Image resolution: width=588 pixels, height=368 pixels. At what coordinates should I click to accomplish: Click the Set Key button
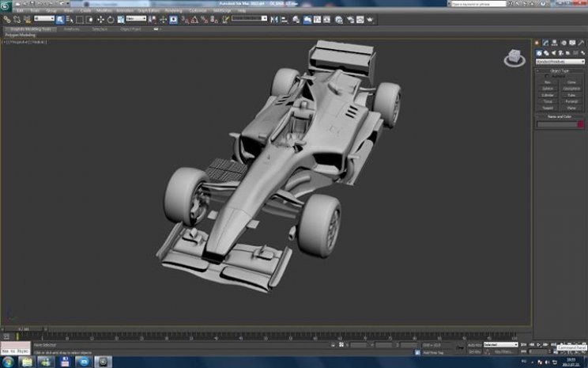[x=474, y=352]
